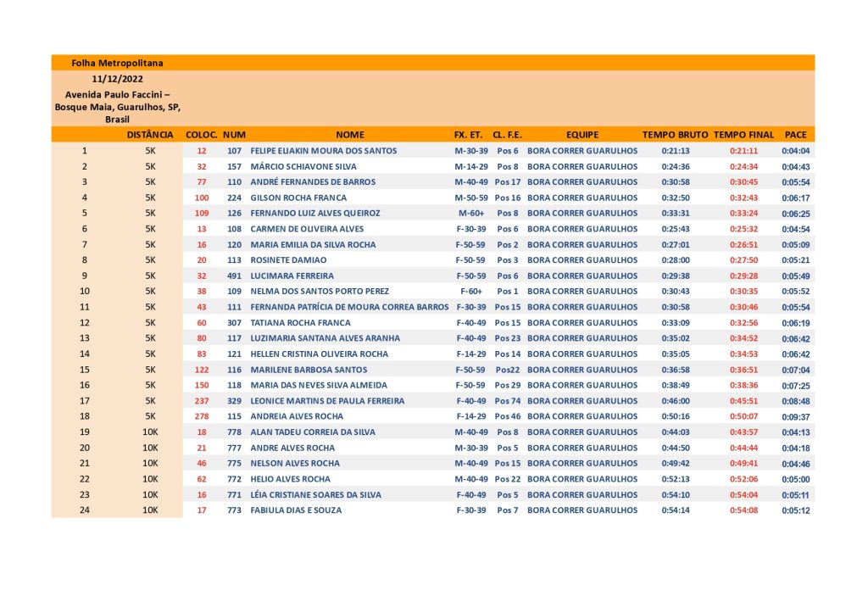Viewport: 868px width, 613px height.
Task: Click the name FABIULA DIAS E SOUZA
Action: (296, 510)
